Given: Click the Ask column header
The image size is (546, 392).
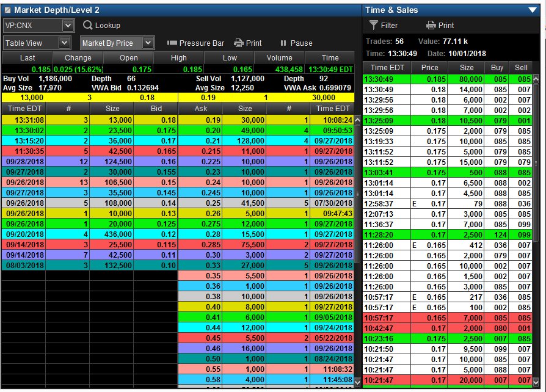Looking at the screenshot, I should [200, 109].
